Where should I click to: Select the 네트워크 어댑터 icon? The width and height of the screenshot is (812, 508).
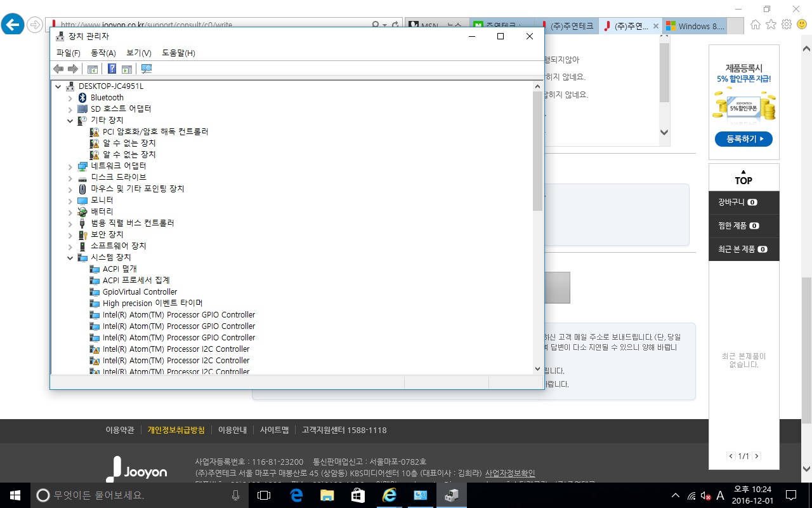tap(82, 166)
